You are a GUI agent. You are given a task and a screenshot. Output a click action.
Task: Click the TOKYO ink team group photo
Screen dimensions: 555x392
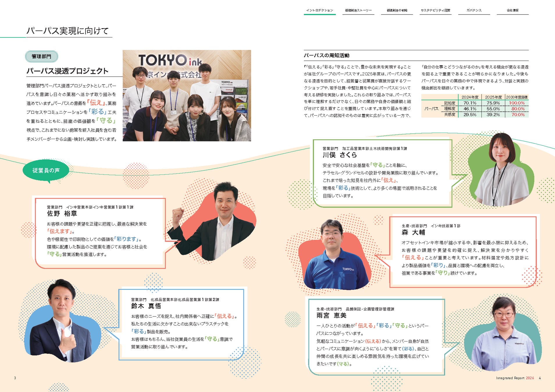coord(187,96)
